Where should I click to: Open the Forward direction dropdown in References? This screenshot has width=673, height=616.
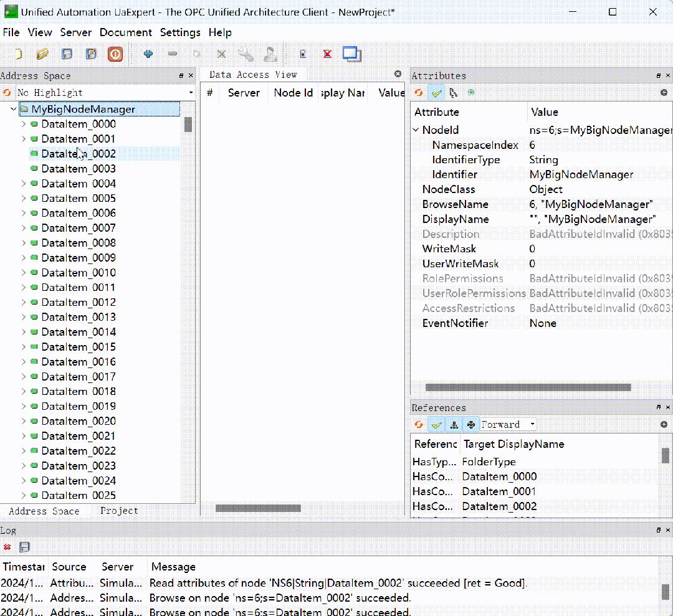(x=508, y=425)
